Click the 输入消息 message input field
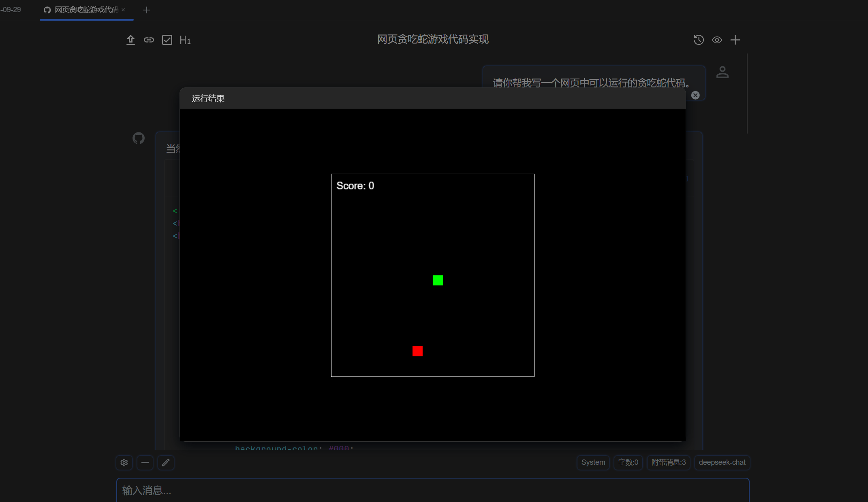 [x=432, y=490]
